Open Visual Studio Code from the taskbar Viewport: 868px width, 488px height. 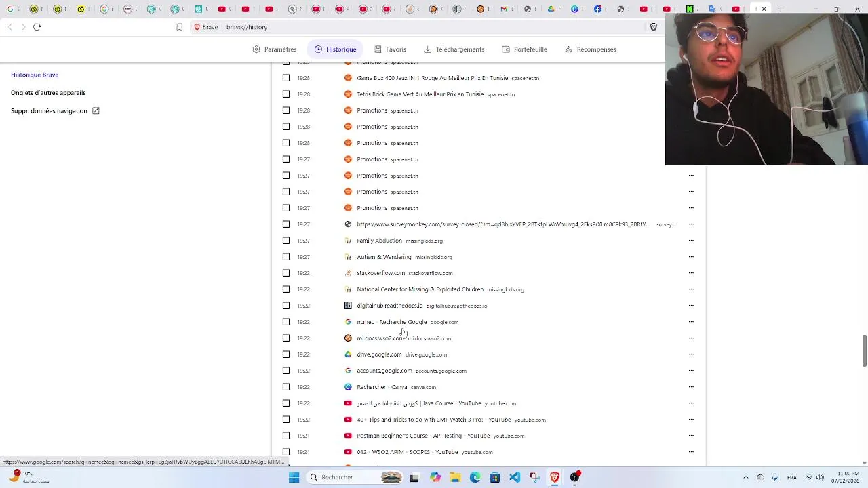[x=515, y=477]
